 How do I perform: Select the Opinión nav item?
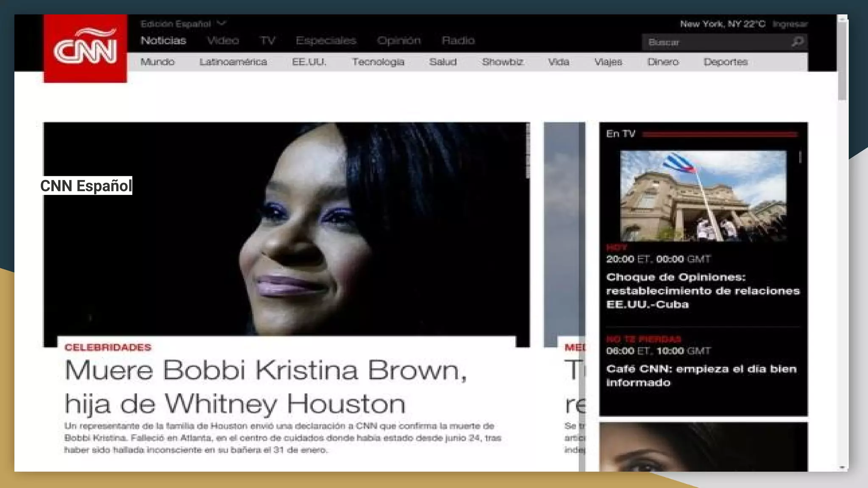point(399,41)
